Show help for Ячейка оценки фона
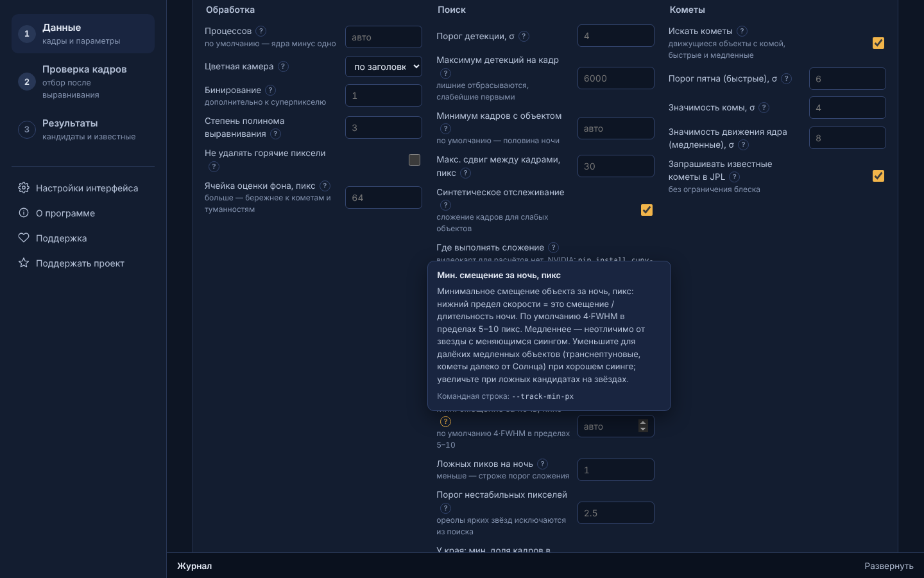This screenshot has width=924, height=578. click(x=325, y=186)
